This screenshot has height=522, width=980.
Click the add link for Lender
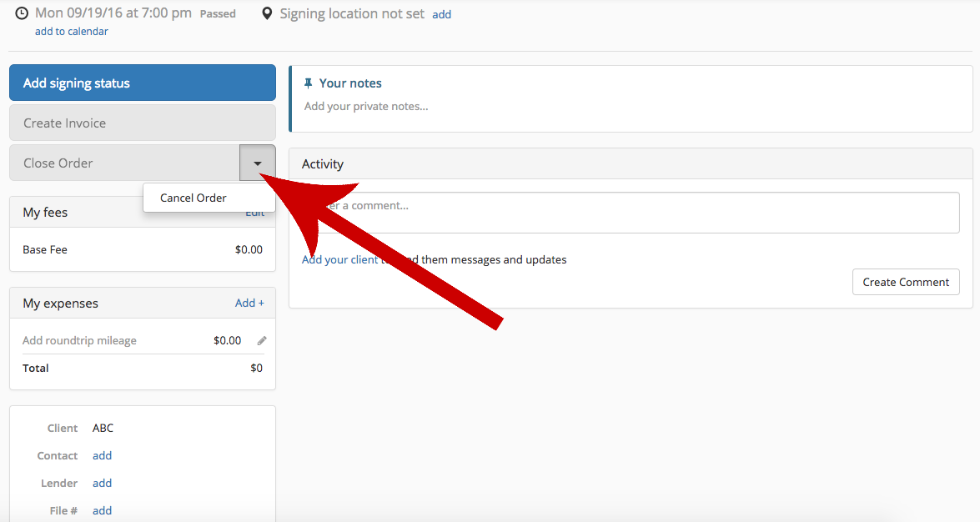102,484
